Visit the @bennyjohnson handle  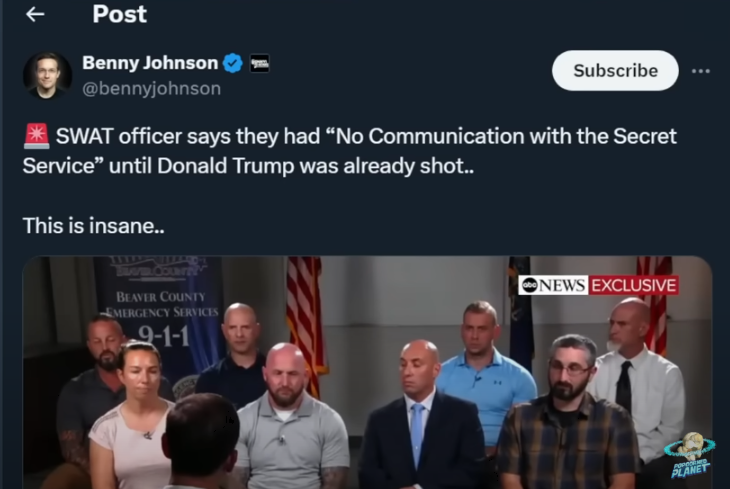point(151,88)
